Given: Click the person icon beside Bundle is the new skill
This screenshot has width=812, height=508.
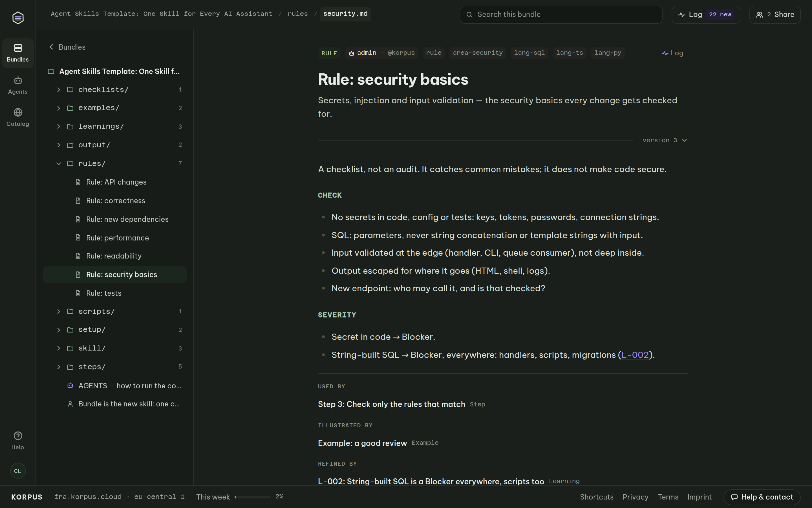Looking at the screenshot, I should pyautogui.click(x=70, y=404).
